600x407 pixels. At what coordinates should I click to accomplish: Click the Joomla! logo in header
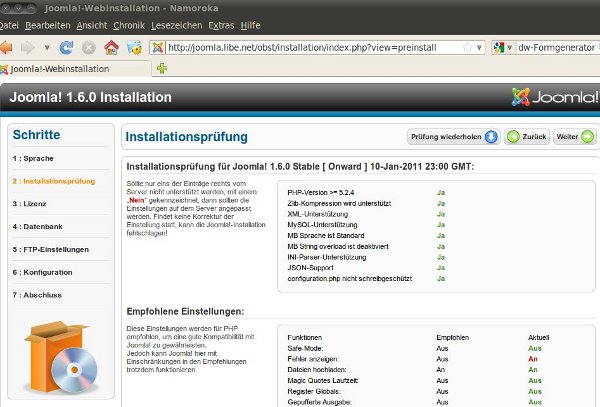(x=555, y=97)
